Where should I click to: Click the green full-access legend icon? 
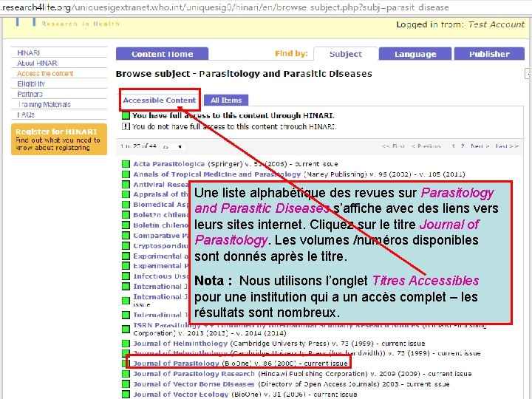click(x=126, y=116)
